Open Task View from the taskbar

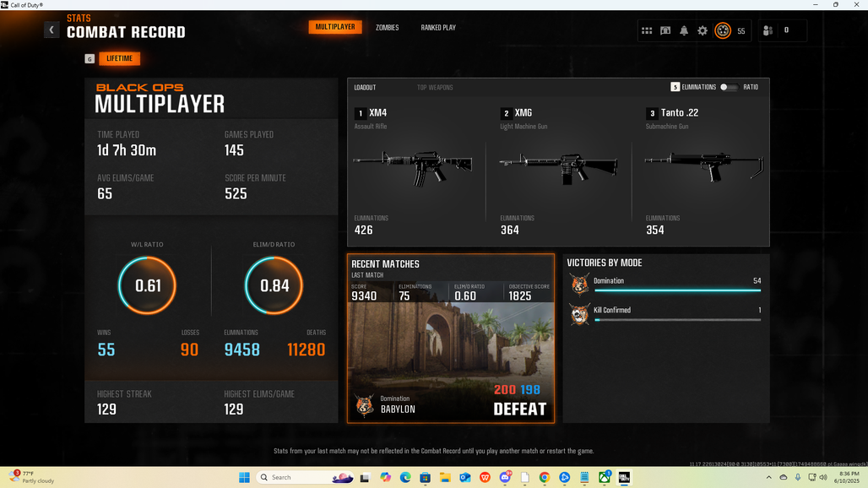[x=364, y=478]
